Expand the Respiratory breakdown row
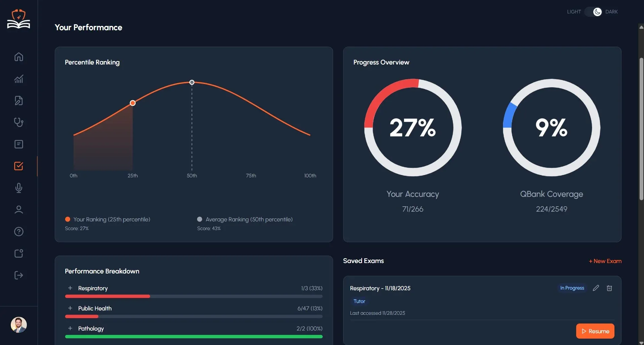Viewport: 644px width, 345px height. pyautogui.click(x=70, y=288)
